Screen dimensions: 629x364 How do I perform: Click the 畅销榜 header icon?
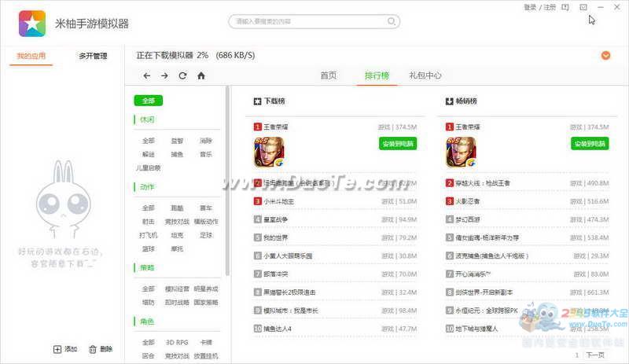449,101
